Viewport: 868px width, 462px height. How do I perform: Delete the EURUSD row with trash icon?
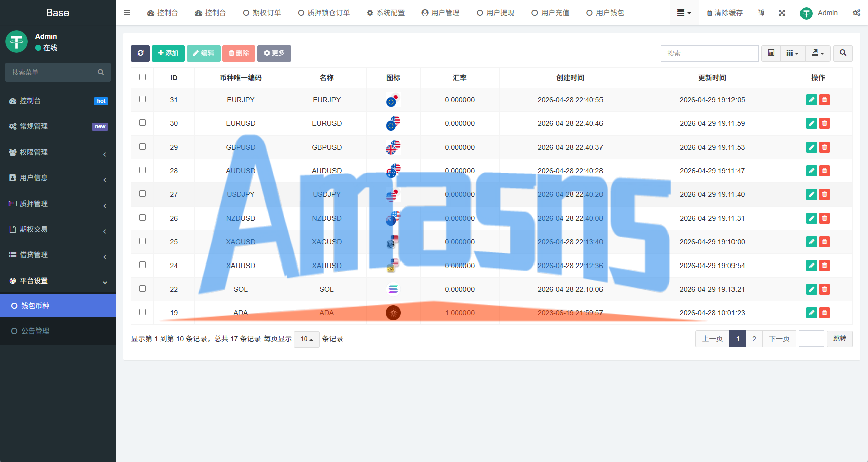click(x=824, y=123)
